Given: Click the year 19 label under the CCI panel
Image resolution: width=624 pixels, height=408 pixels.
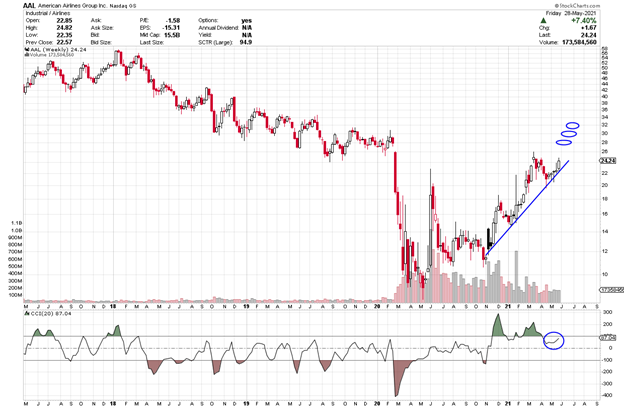Looking at the screenshot, I should (246, 404).
